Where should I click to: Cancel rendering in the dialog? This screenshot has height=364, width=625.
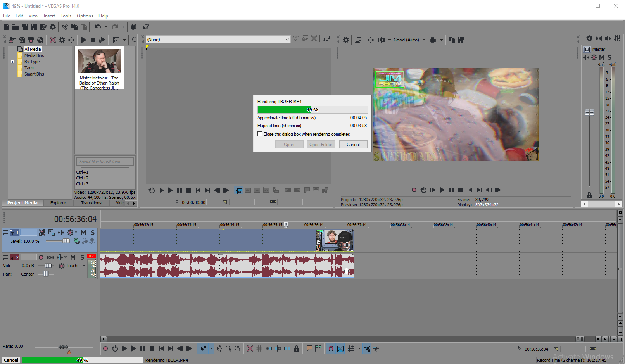point(353,145)
